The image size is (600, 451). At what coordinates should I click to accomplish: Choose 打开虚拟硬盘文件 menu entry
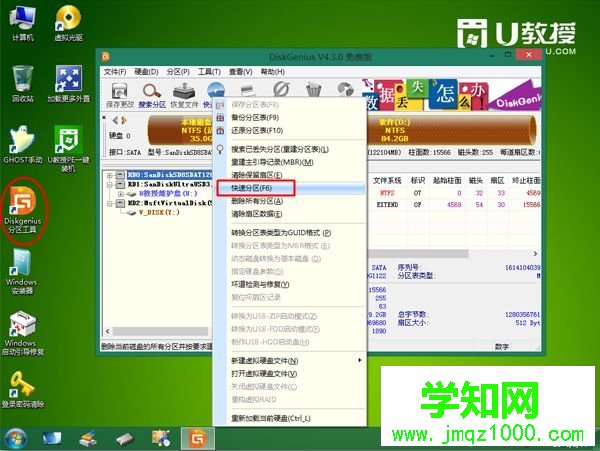coord(291,374)
